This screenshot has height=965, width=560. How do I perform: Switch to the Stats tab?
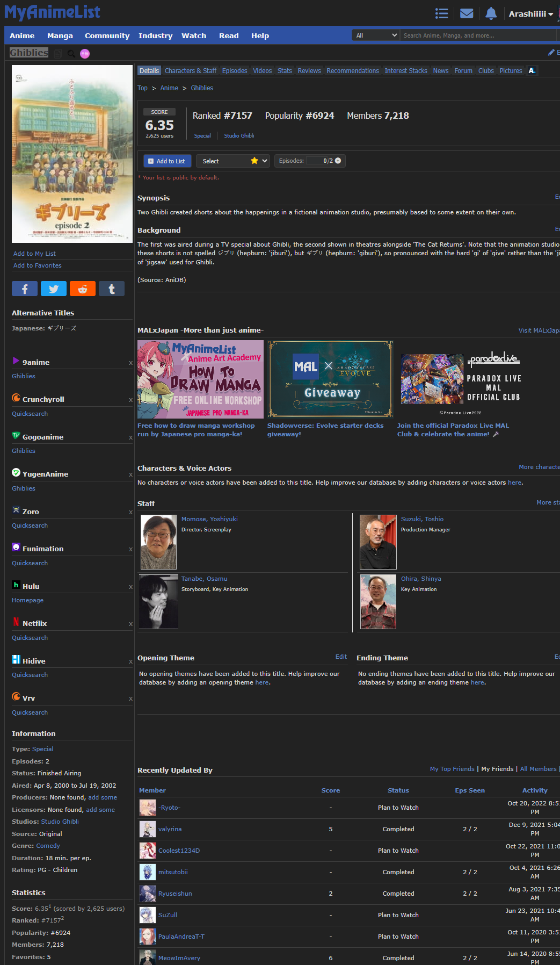pyautogui.click(x=285, y=71)
